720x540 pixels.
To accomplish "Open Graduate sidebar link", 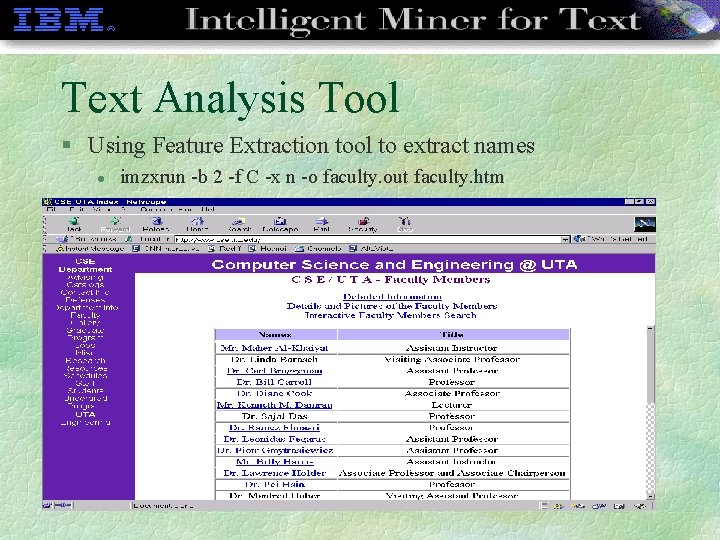I will (85, 330).
